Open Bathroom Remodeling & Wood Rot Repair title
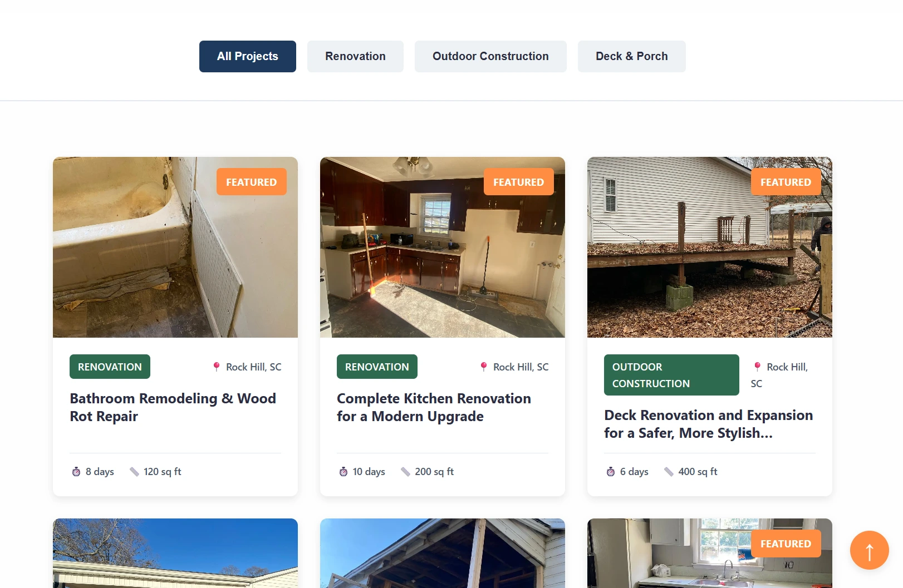The height and width of the screenshot is (588, 903). [173, 408]
